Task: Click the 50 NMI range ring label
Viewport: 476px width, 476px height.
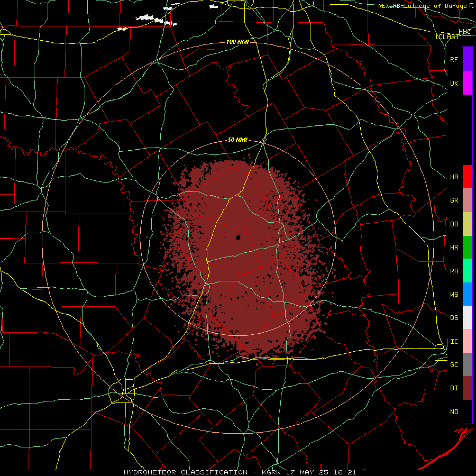Action: [x=237, y=140]
